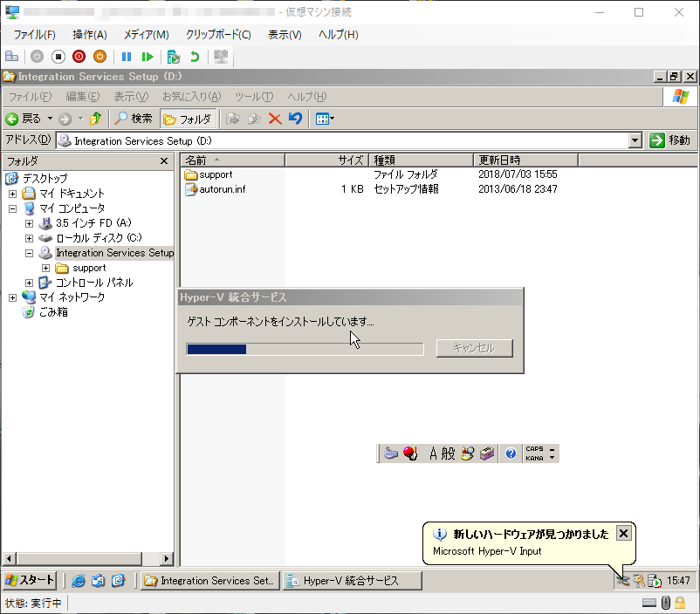Open the support folder in file list
Screen dimensions: 700x614
(x=216, y=174)
